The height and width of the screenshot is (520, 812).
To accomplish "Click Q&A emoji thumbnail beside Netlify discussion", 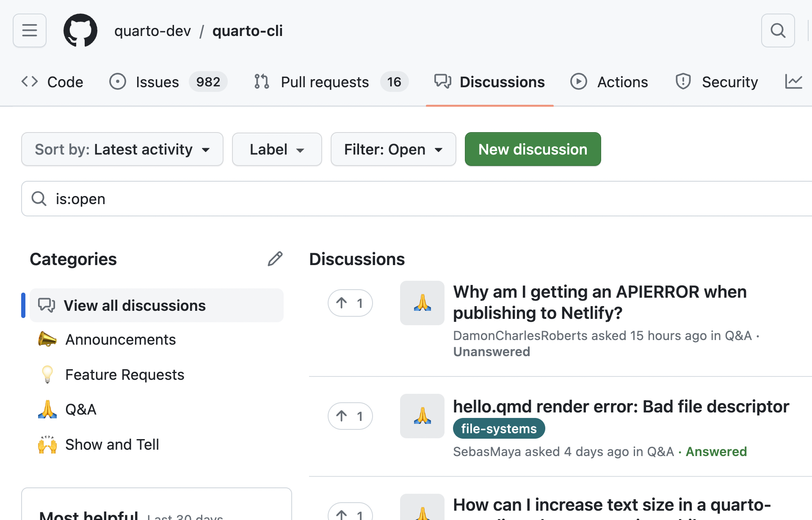I will click(422, 303).
